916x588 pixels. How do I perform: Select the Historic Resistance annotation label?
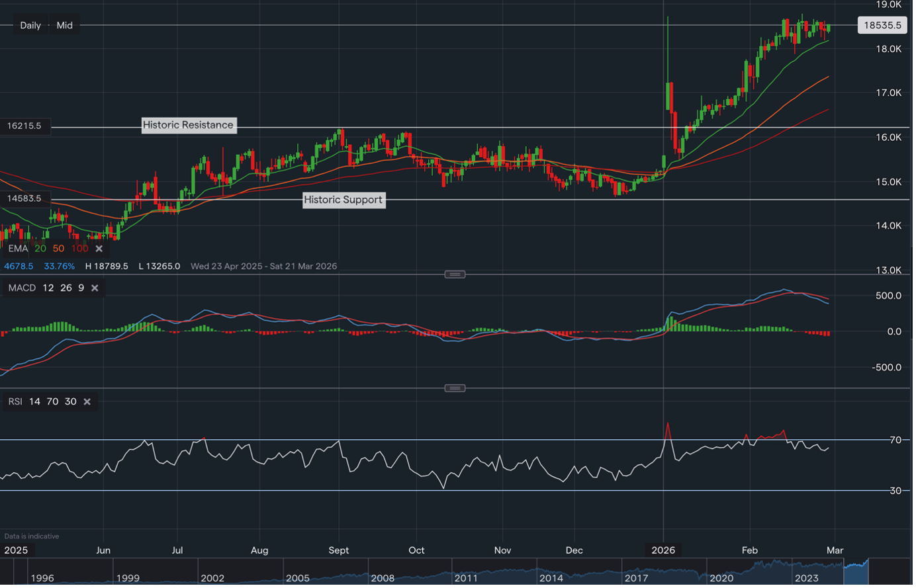click(189, 125)
